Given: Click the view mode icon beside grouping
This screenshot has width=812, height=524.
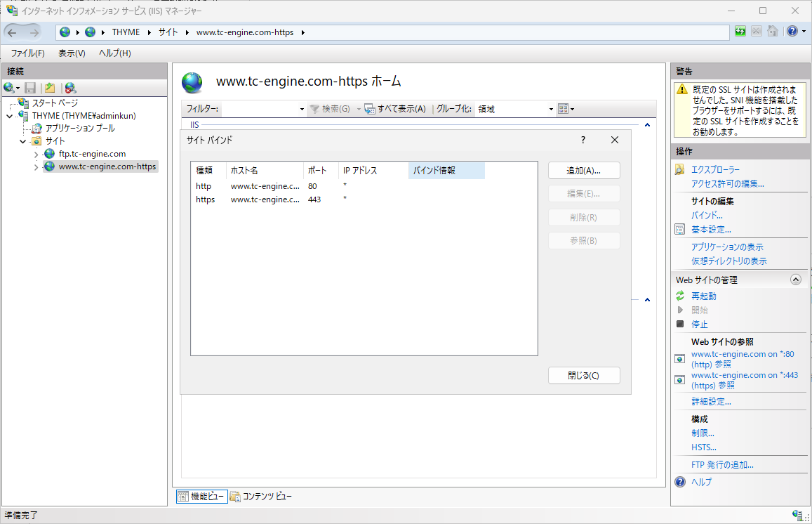Looking at the screenshot, I should point(563,109).
